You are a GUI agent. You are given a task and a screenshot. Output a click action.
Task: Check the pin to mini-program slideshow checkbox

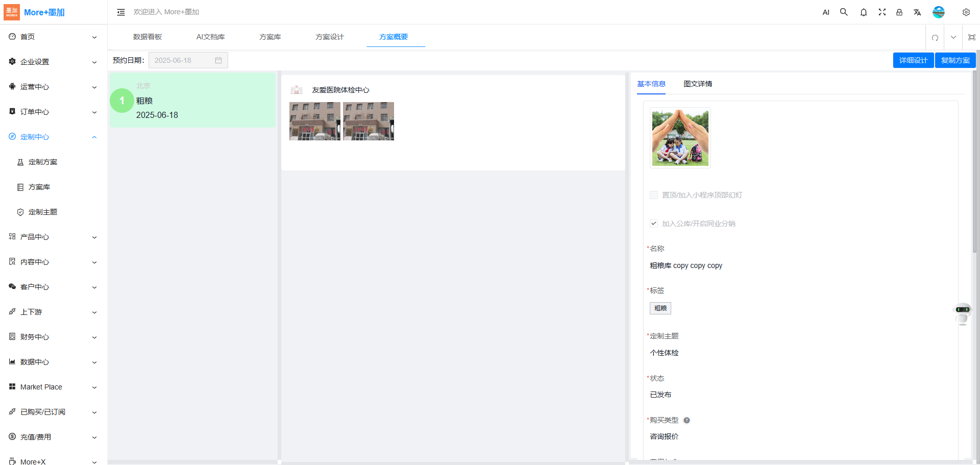pyautogui.click(x=654, y=195)
